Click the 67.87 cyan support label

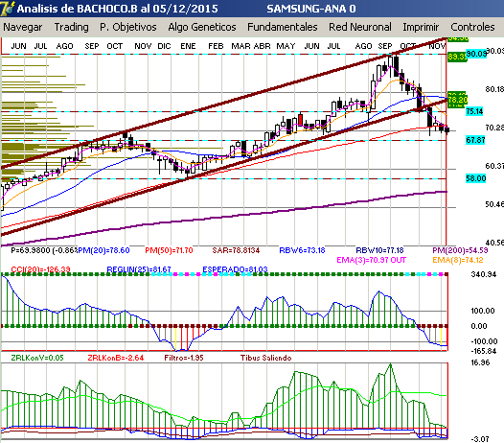coord(475,140)
